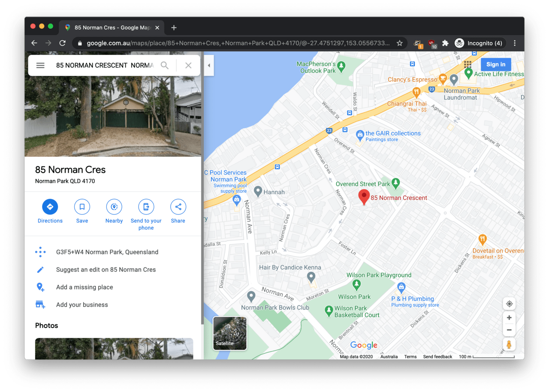Click the GAIR collections shop marker

[x=360, y=135]
